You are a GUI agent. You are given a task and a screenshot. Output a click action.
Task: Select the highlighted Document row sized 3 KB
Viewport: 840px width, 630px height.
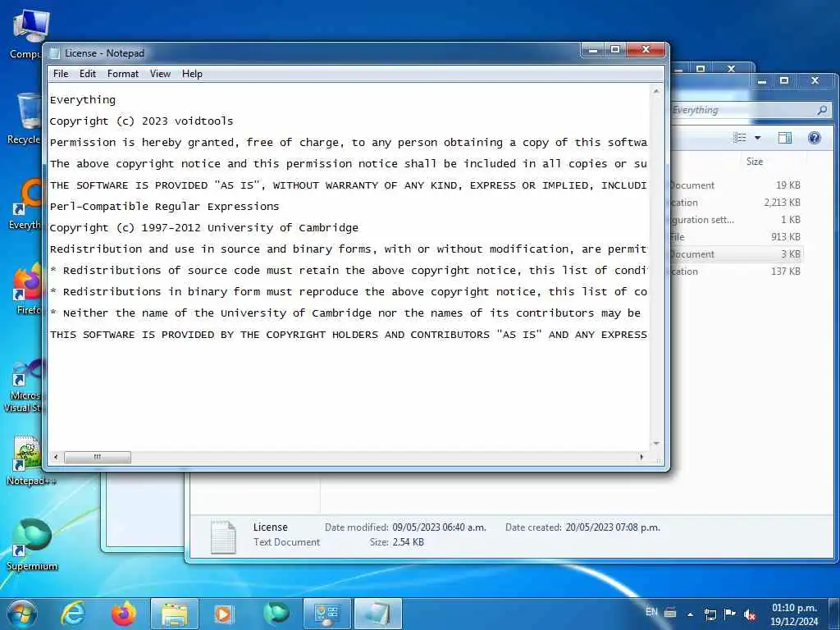(x=736, y=254)
